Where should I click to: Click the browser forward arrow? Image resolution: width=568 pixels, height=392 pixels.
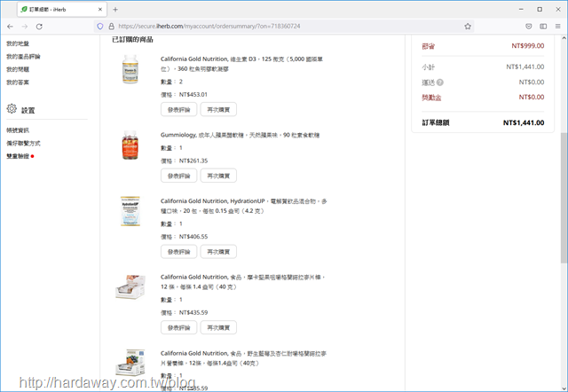[25, 27]
